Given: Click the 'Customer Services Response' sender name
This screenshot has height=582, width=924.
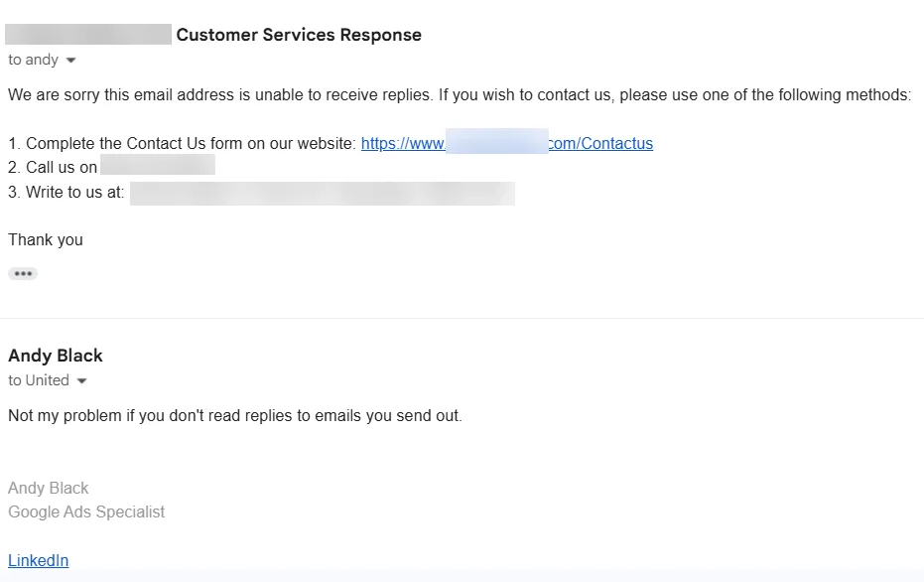Looking at the screenshot, I should point(299,35).
